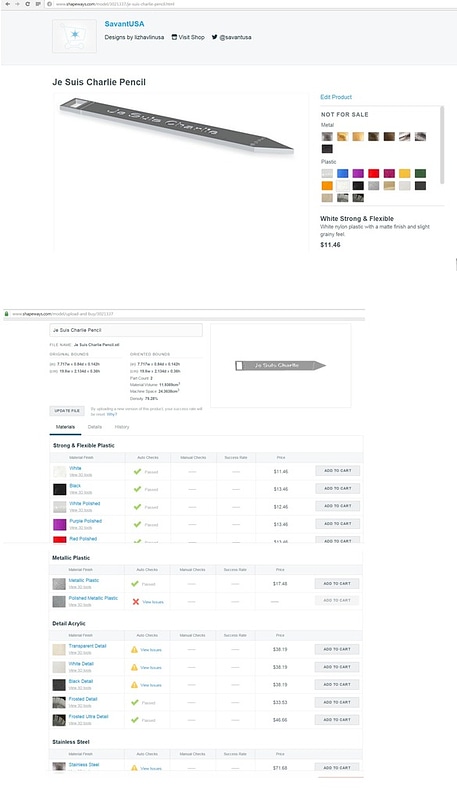457x800 pixels.
Task: Open the White Polished material link
Action: coord(85,503)
